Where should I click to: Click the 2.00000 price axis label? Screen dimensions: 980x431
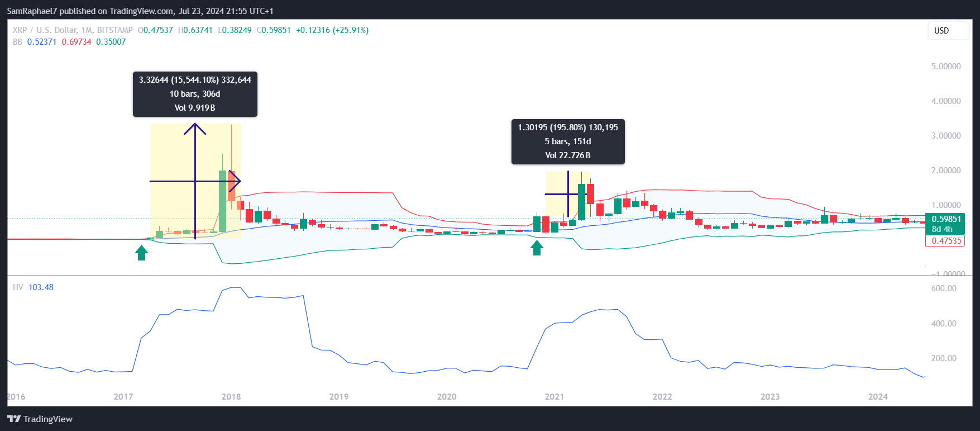tap(946, 170)
